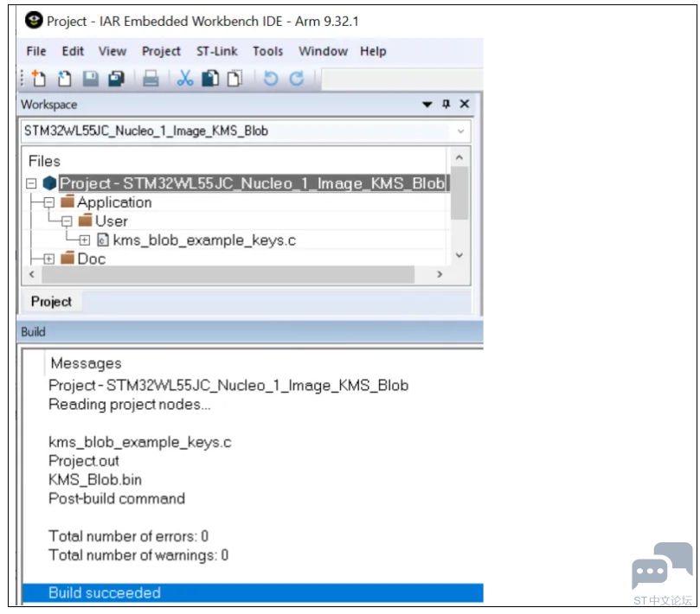The image size is (700, 614).
Task: Open the Project menu
Action: pyautogui.click(x=161, y=51)
